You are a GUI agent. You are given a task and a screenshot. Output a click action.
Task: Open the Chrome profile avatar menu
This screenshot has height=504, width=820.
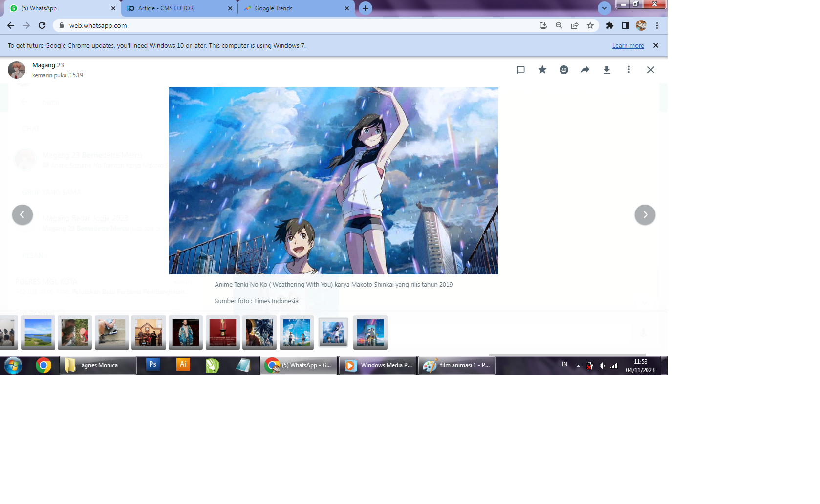click(641, 25)
